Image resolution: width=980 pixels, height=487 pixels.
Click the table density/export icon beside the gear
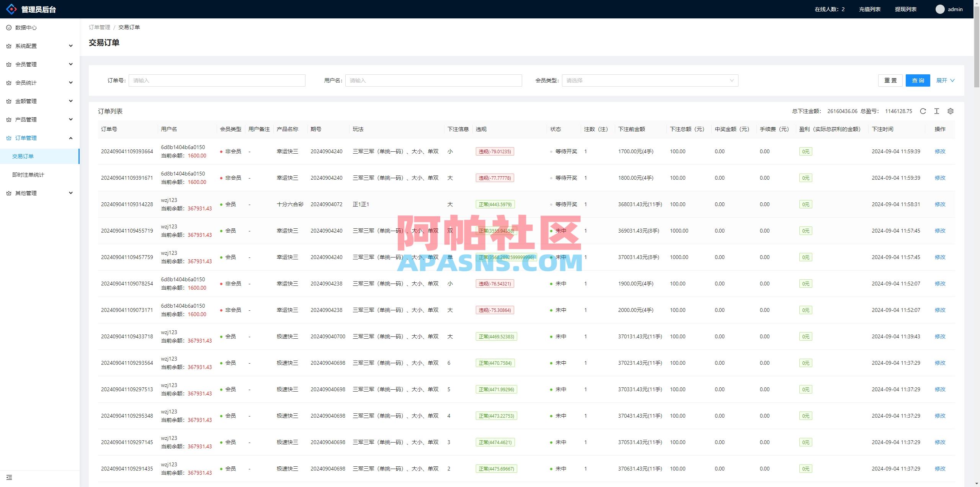pos(937,111)
